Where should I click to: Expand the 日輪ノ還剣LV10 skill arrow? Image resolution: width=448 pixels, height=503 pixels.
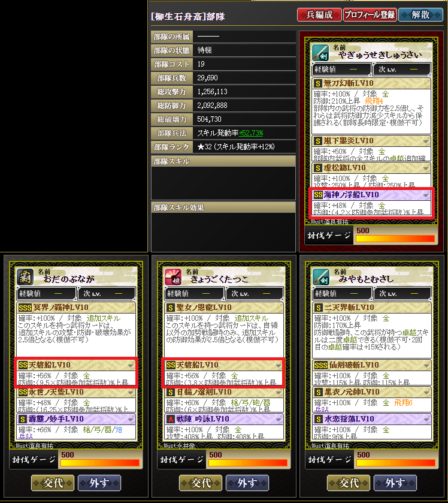click(278, 392)
